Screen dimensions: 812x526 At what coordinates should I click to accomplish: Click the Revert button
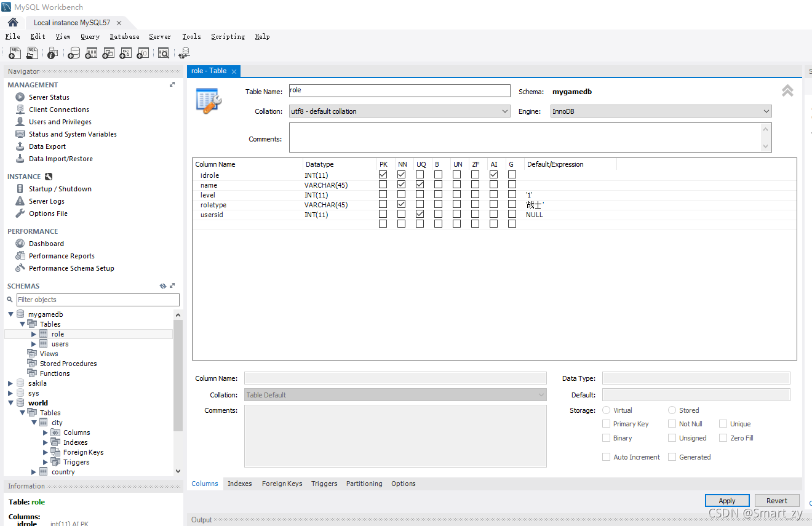point(777,501)
